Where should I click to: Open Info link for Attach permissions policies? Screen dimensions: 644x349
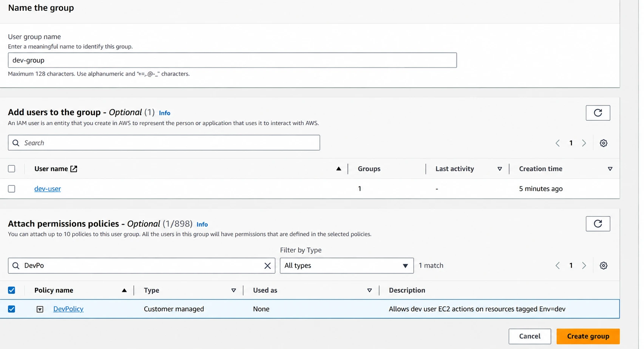[x=202, y=224]
